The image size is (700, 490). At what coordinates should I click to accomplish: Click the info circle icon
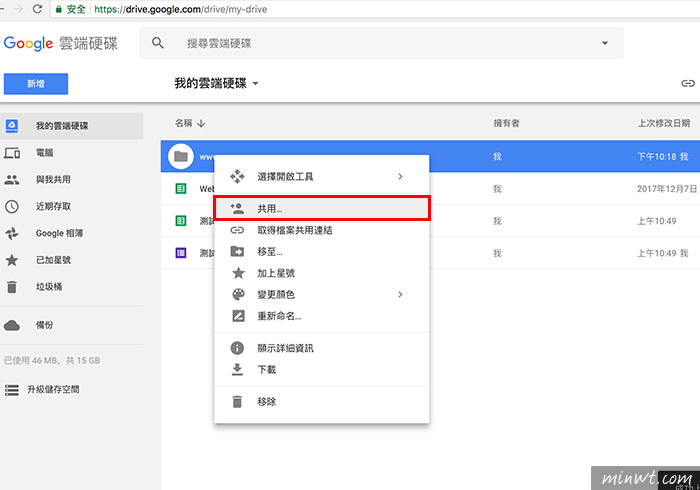click(237, 348)
